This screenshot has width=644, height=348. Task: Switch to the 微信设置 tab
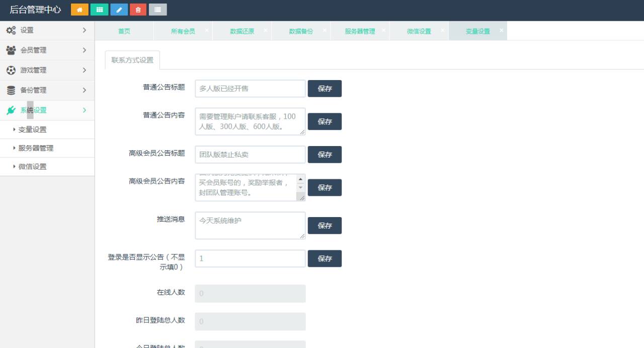click(x=419, y=31)
